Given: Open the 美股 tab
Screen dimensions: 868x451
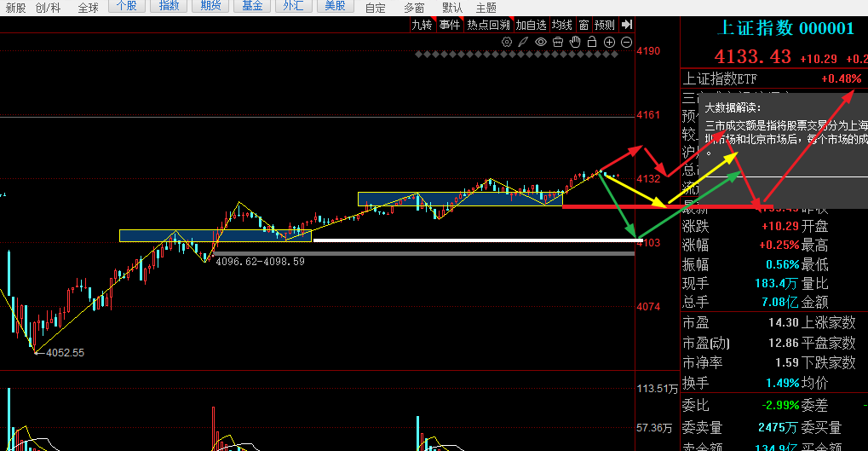Looking at the screenshot, I should (335, 6).
